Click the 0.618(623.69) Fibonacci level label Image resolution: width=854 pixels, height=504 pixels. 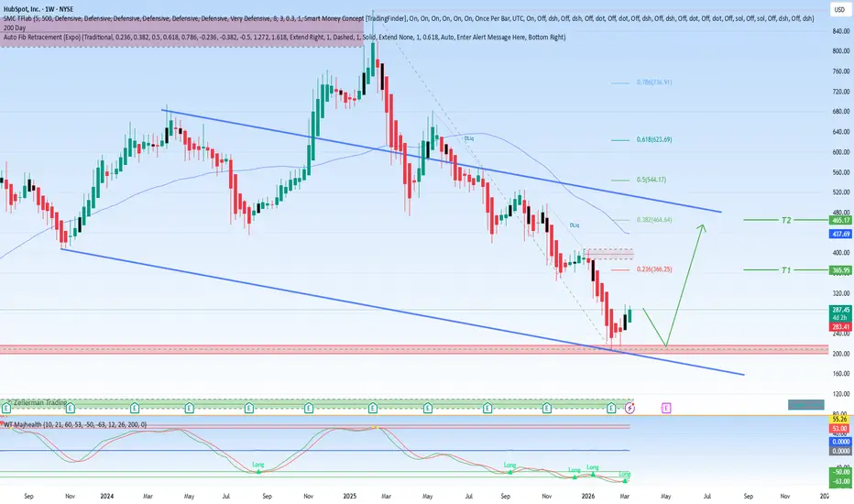pos(654,139)
